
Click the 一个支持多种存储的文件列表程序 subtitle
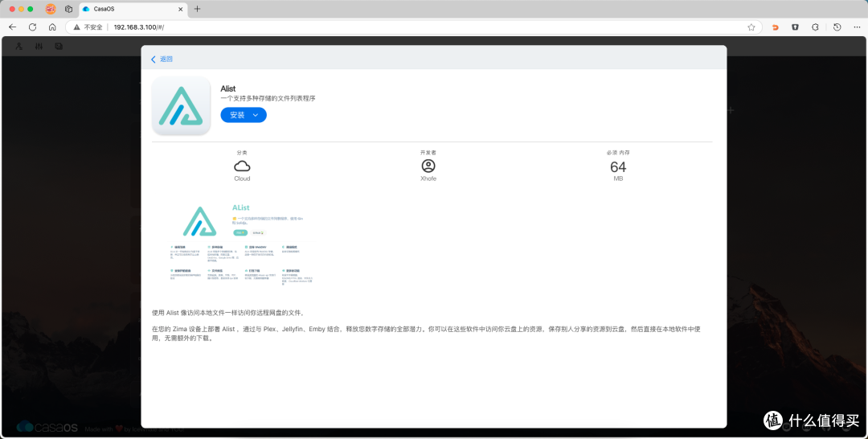268,99
